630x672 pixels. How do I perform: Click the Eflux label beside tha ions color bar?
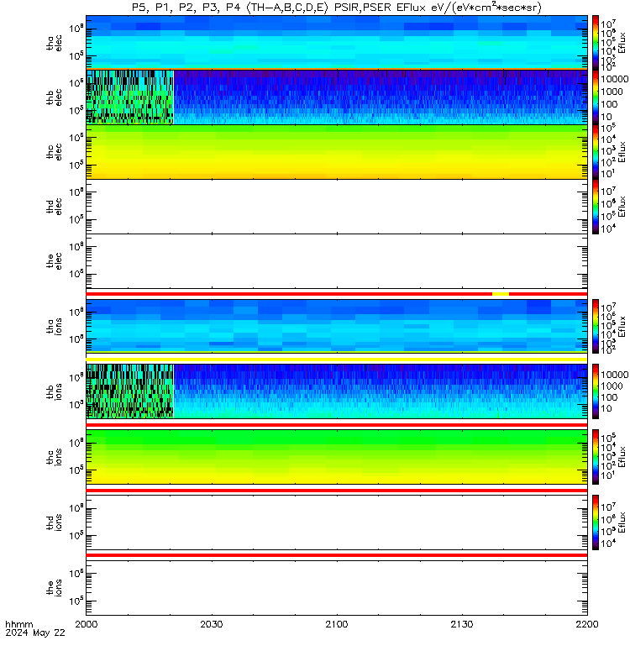coord(622,326)
